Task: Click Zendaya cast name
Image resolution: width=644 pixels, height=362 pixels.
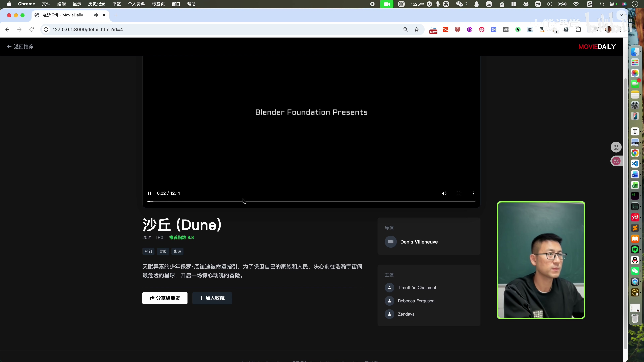Action: tap(406, 314)
